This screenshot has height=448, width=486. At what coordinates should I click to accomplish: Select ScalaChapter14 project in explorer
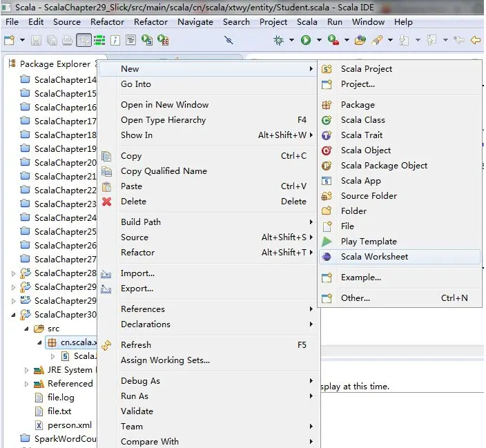click(58, 79)
